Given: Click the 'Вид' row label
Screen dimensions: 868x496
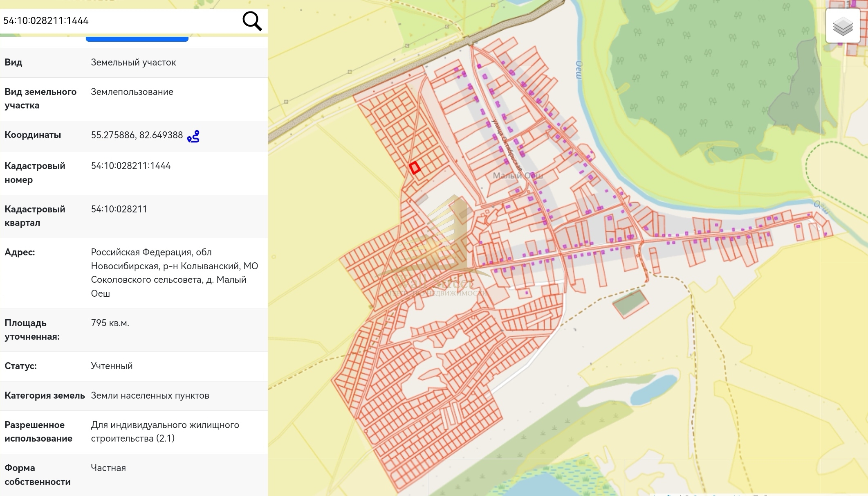Looking at the screenshot, I should pyautogui.click(x=13, y=62).
